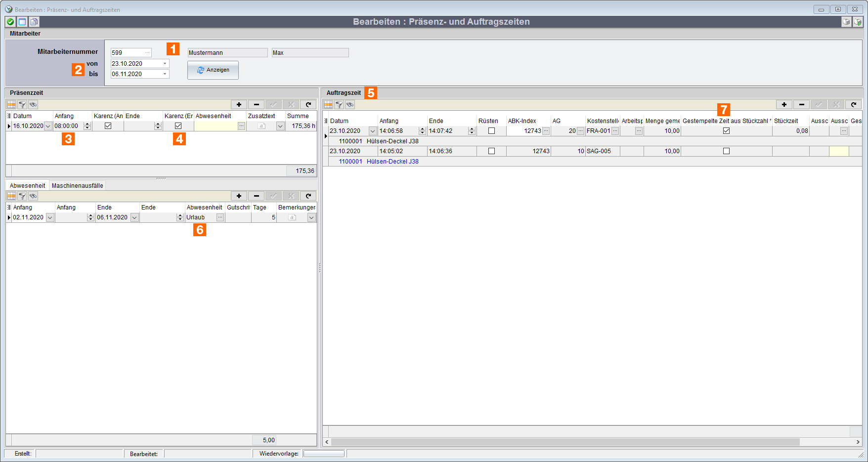Click the filter funnel icon in Auftragszeit toolbar

[x=339, y=105]
